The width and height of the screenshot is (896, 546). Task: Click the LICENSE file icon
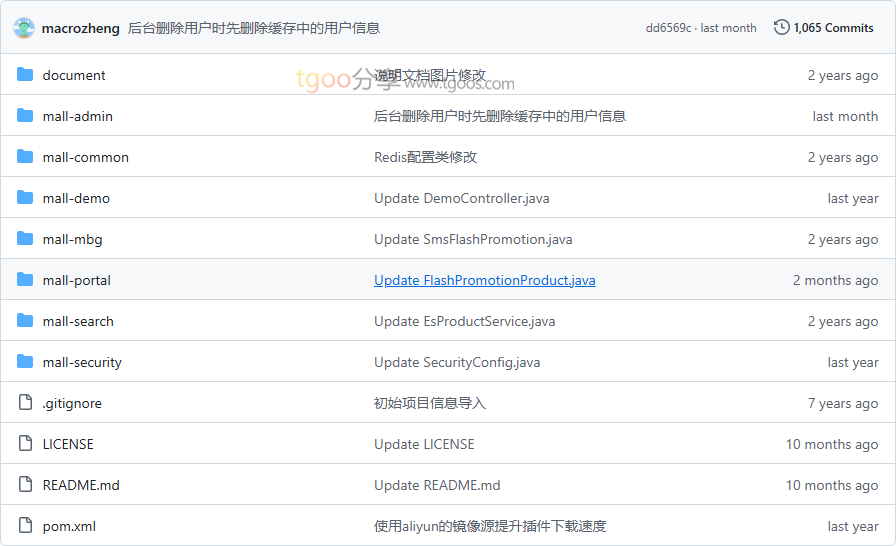click(x=25, y=444)
